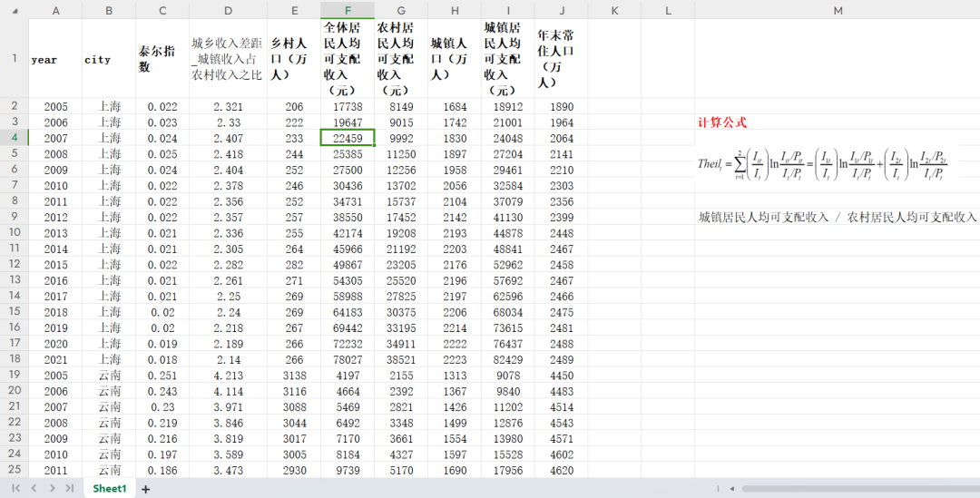
Task: Select cell containing 44878
Action: pos(508,232)
